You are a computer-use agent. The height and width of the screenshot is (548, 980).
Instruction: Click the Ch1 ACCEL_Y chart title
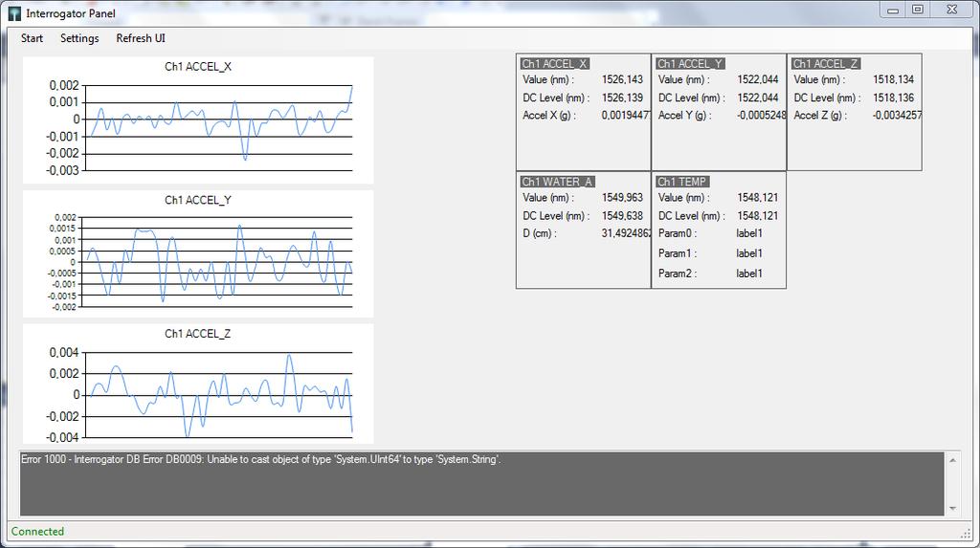(198, 200)
